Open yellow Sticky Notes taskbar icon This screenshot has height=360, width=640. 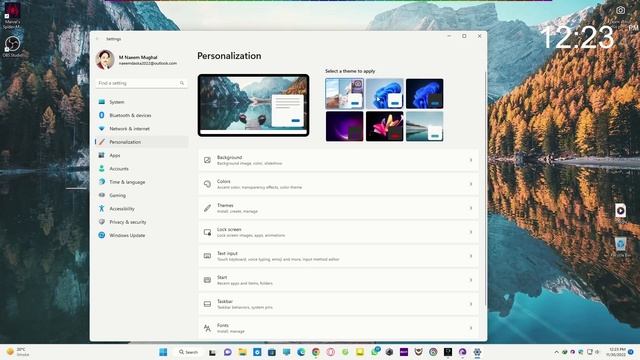point(360,352)
